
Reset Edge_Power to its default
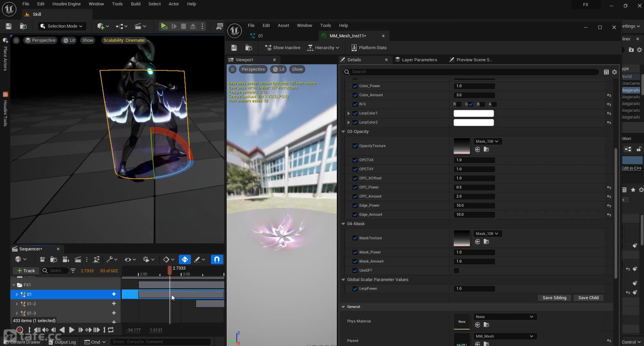point(609,206)
